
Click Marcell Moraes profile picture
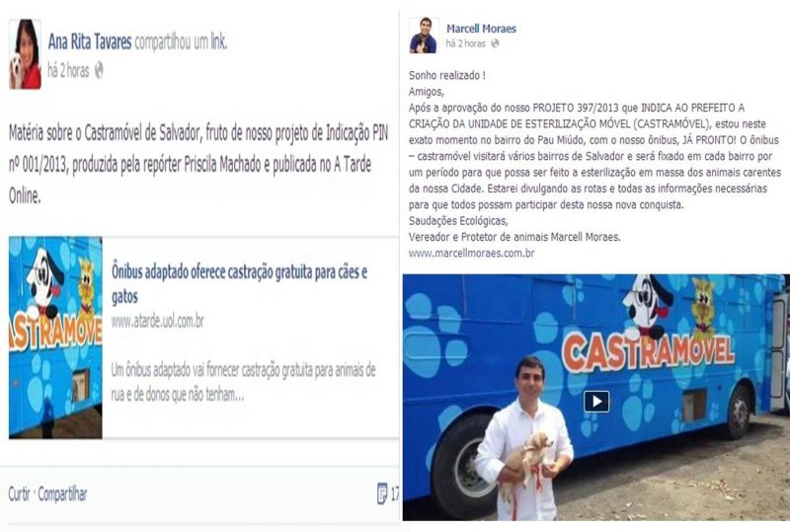coord(424,36)
